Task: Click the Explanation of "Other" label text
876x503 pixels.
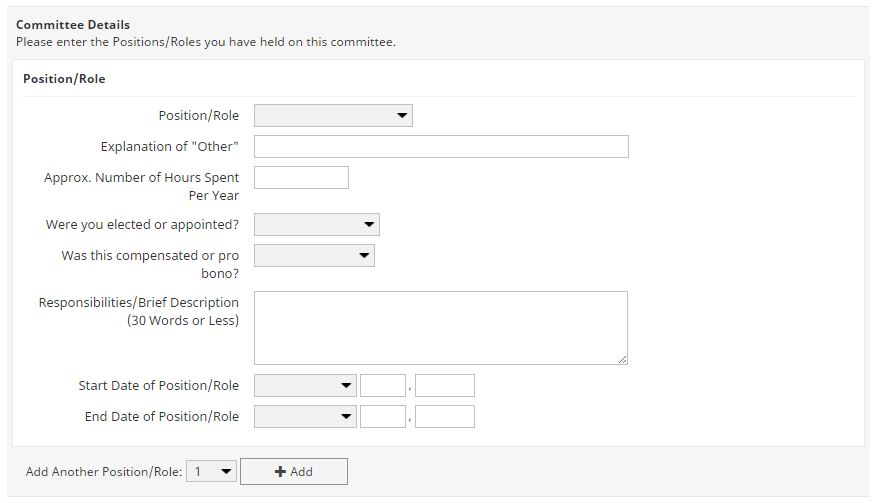Action: (x=169, y=147)
